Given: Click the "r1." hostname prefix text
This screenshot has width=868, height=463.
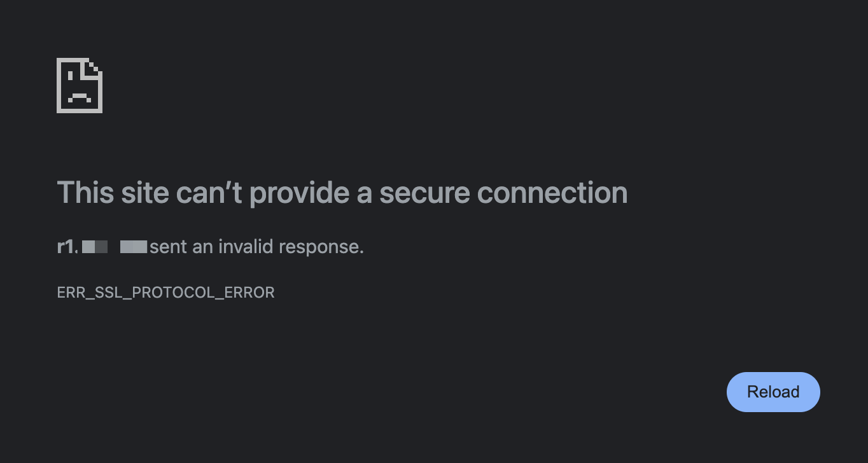Looking at the screenshot, I should click(67, 246).
